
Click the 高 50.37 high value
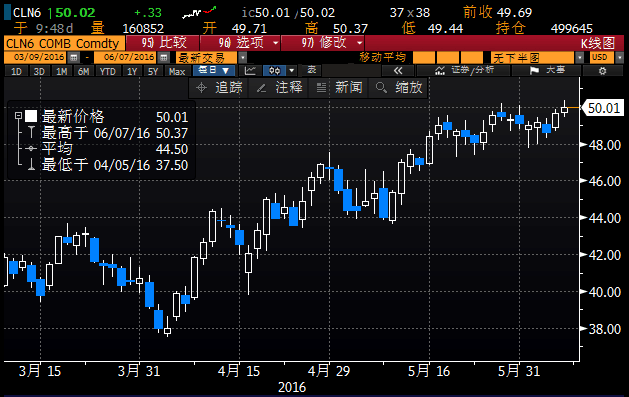[337, 28]
